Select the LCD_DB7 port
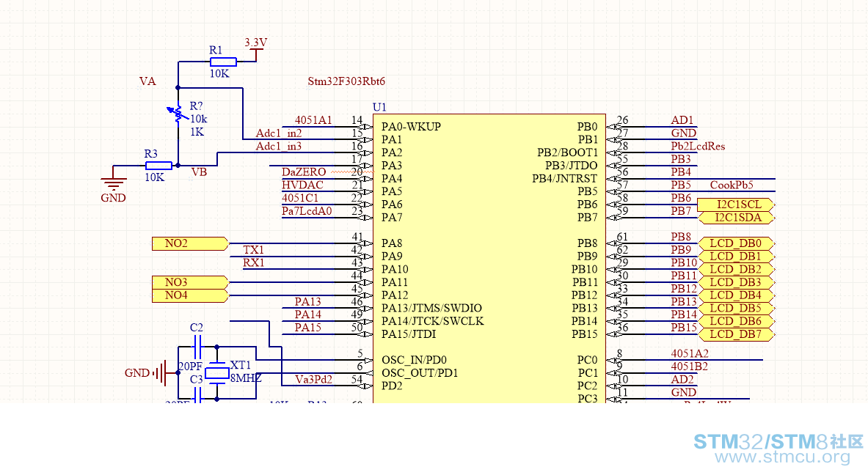 pos(736,334)
